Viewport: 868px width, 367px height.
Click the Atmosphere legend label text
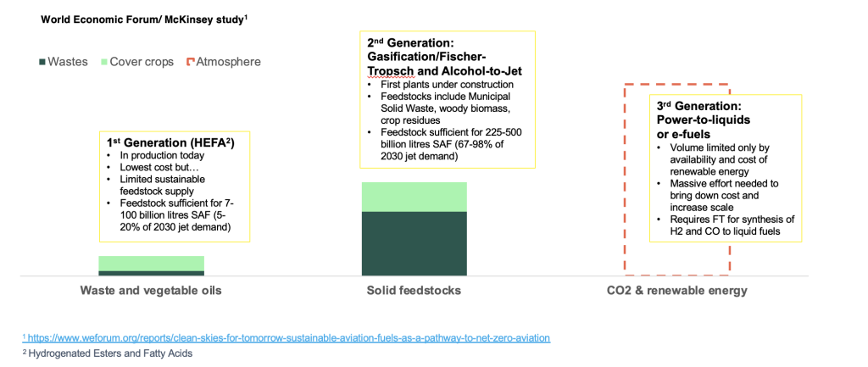coord(229,62)
